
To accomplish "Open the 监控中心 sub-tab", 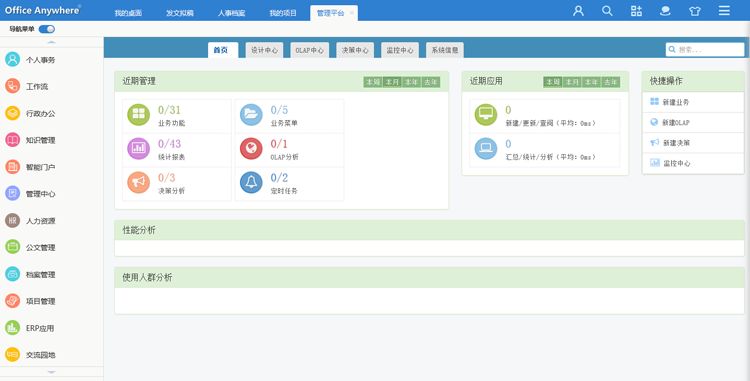I will click(400, 50).
